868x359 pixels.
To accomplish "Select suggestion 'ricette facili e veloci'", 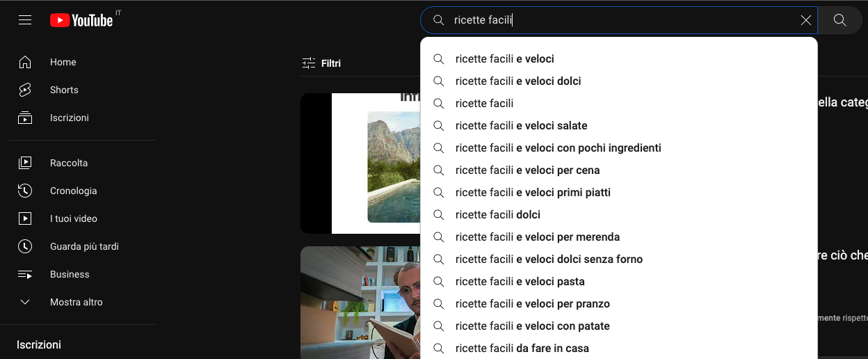I will pos(619,59).
